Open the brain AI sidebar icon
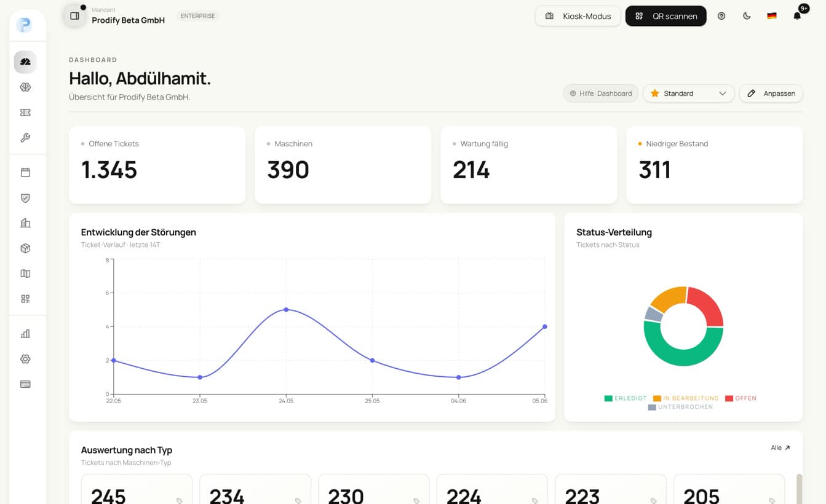Screen dimensions: 826x504 pos(25,87)
